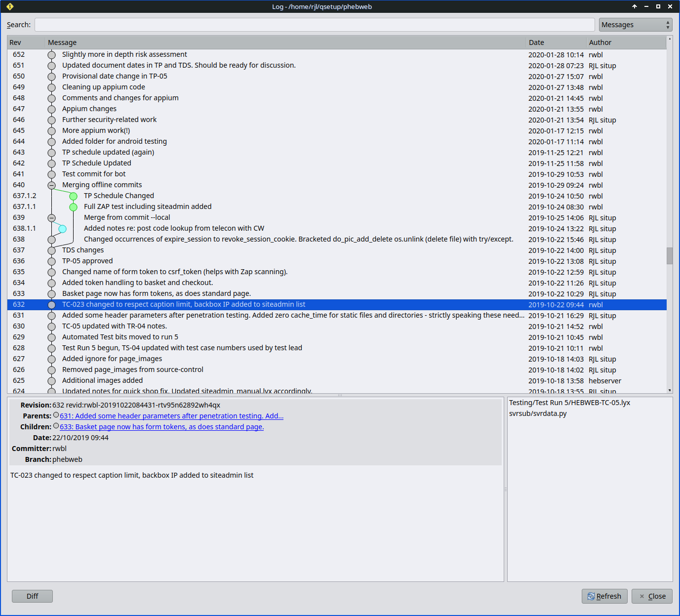Select 'Added folder for android testing' row

pos(337,141)
